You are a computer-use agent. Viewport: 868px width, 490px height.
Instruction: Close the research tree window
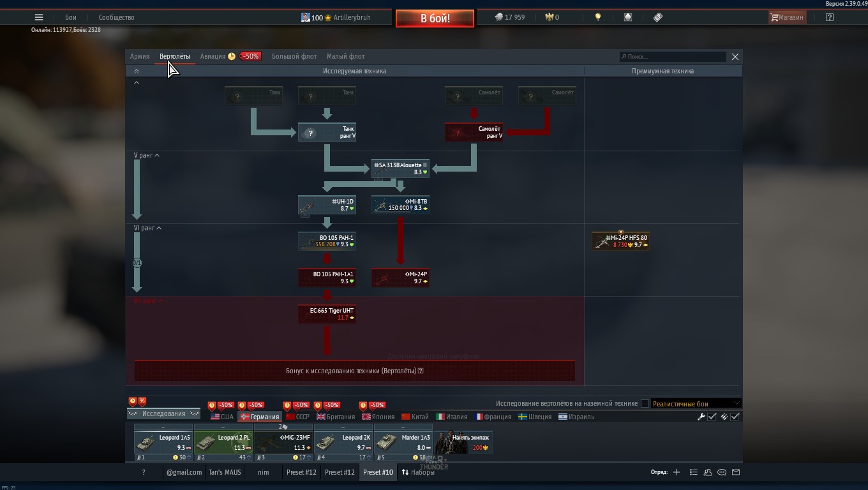coord(735,57)
